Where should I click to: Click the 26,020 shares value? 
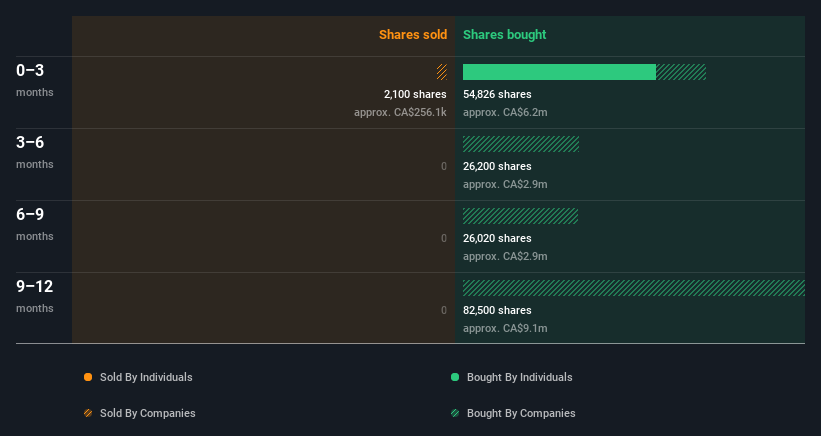[497, 238]
